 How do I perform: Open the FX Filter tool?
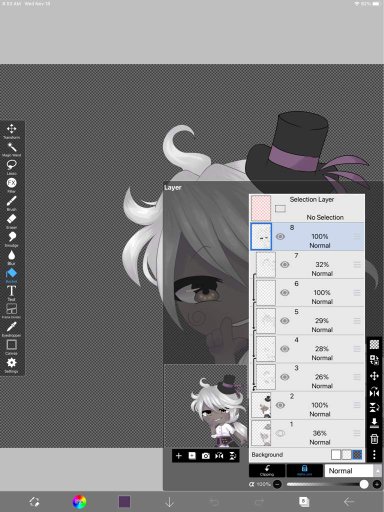[12, 185]
